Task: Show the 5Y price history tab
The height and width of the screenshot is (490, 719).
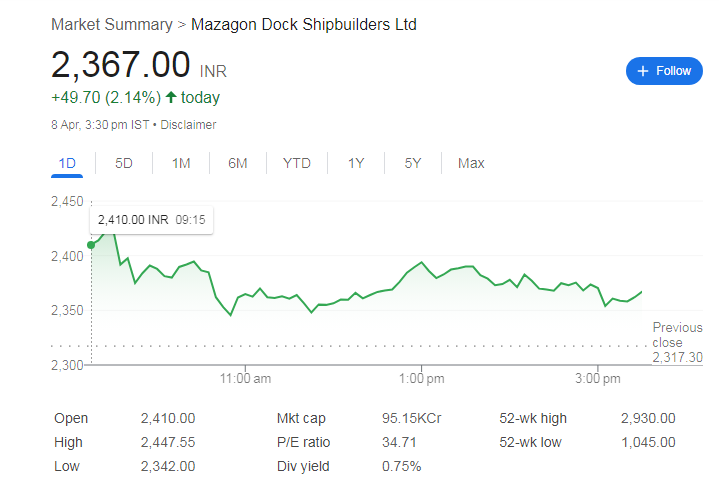Action: 413,163
